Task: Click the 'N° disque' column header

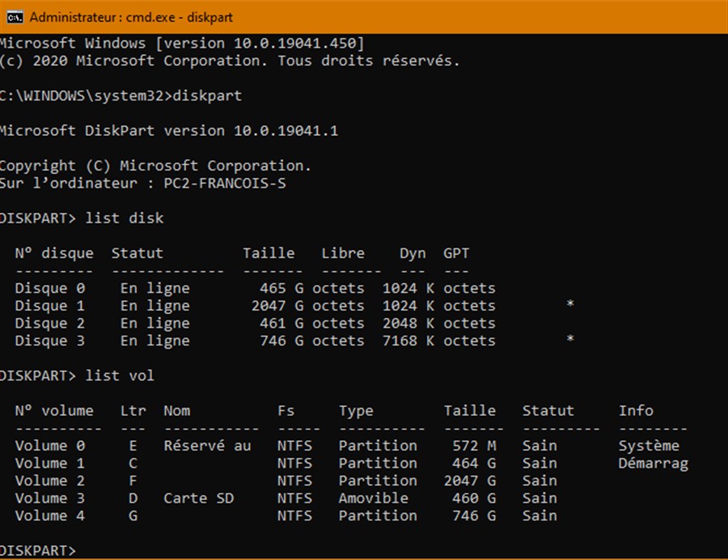Action: click(54, 253)
